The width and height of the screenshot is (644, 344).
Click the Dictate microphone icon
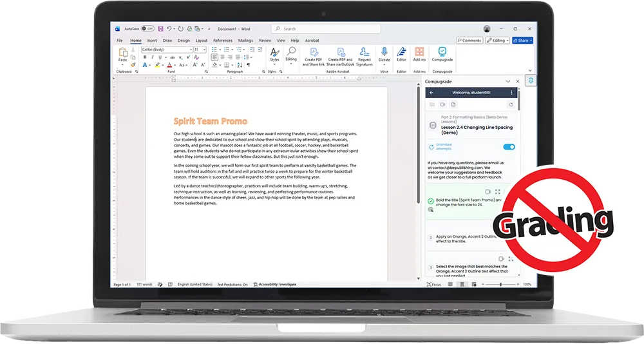coord(384,52)
